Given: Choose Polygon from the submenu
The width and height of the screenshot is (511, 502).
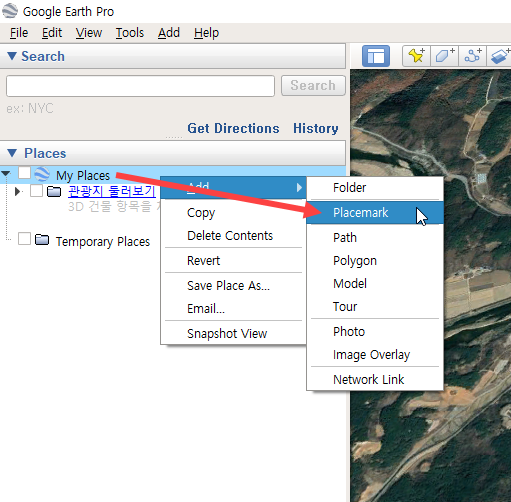Looking at the screenshot, I should pyautogui.click(x=375, y=261).
